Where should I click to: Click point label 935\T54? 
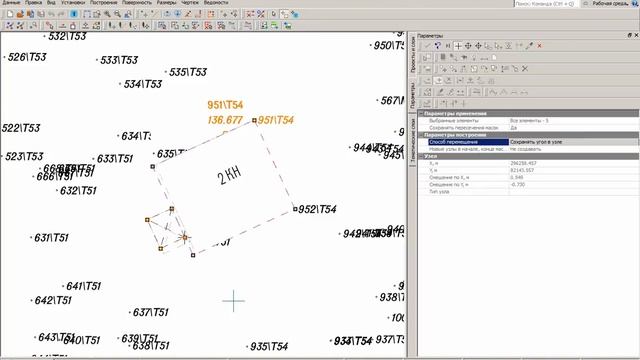[269, 347]
